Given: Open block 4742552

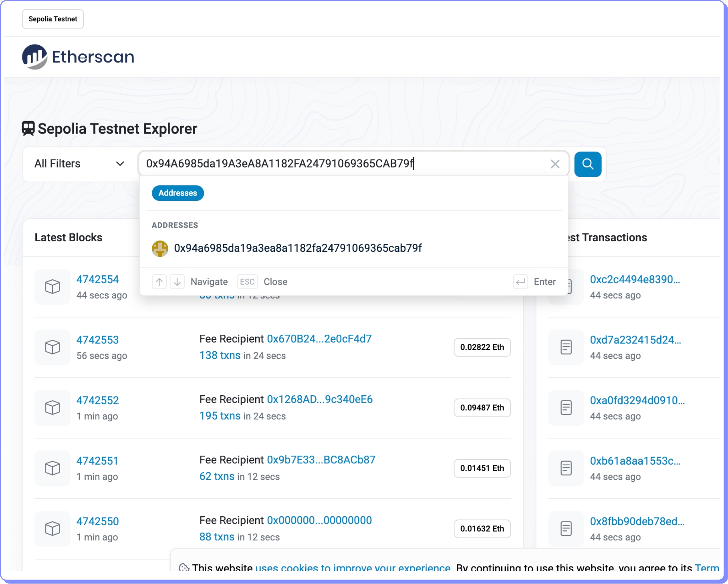Looking at the screenshot, I should point(98,400).
